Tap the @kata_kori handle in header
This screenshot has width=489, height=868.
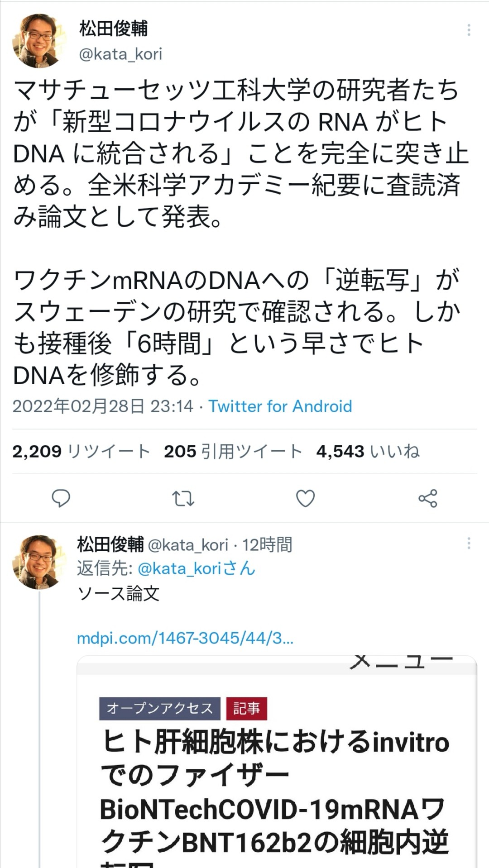click(120, 54)
